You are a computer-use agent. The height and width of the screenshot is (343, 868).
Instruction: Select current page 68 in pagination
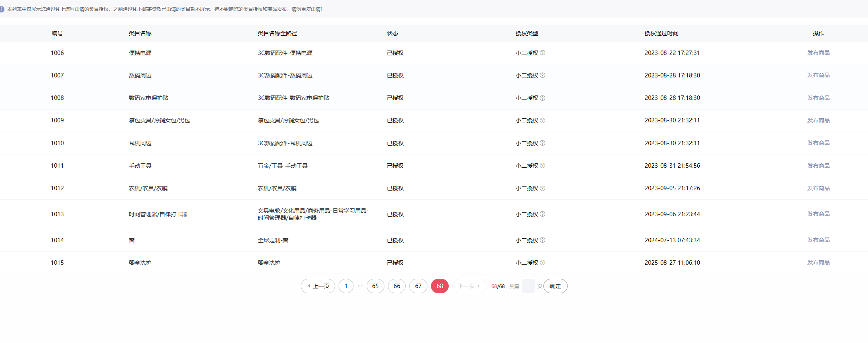[x=439, y=286]
